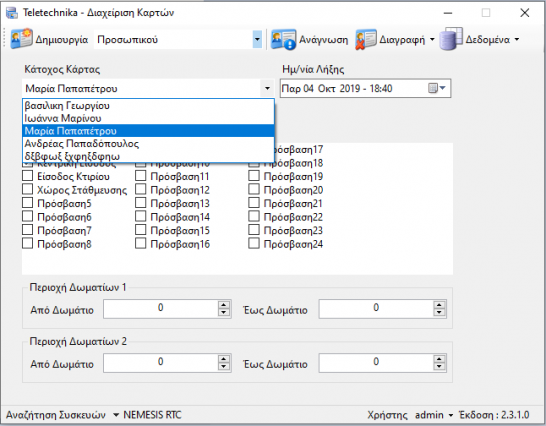Collapse the Κάτοχος Κάρτας combo box arrow

pos(267,88)
